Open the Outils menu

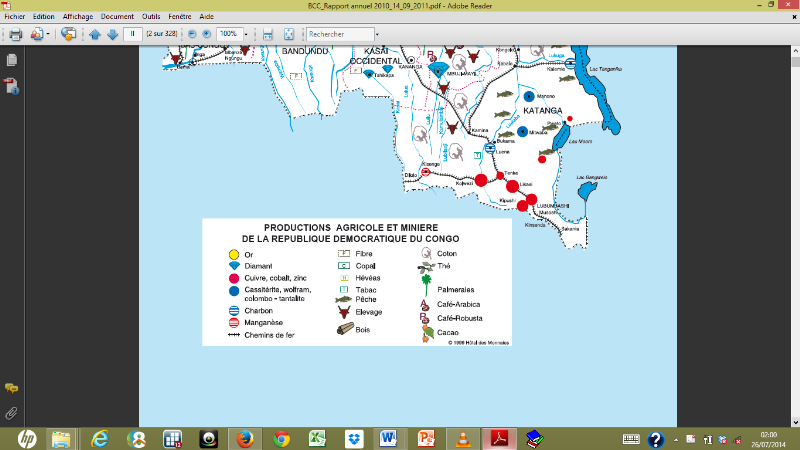click(x=151, y=17)
